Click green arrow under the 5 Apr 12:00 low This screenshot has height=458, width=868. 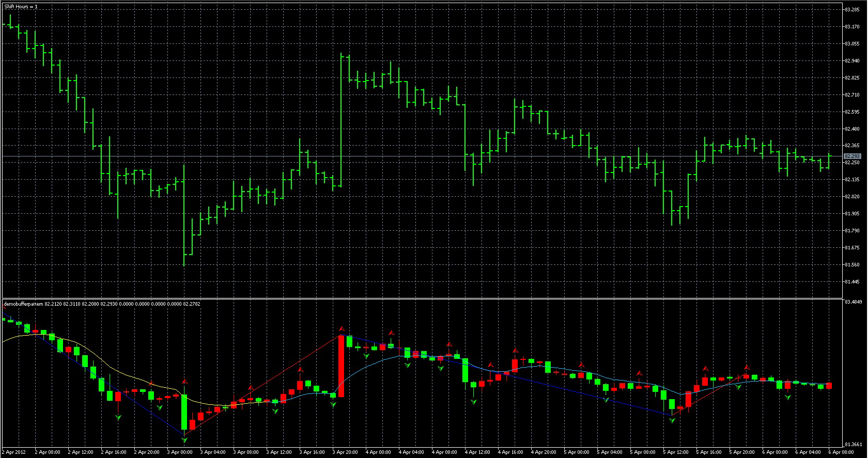click(672, 421)
